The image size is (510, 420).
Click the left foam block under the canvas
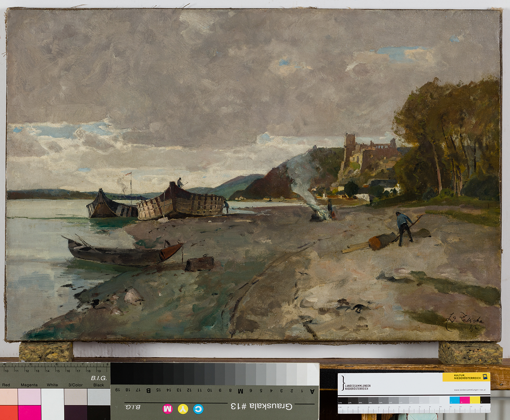pyautogui.click(x=46, y=351)
